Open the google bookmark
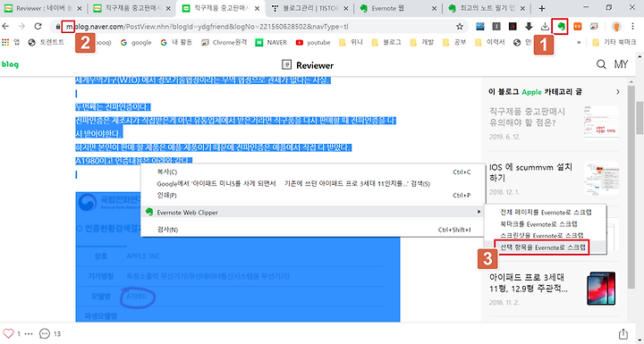This screenshot has width=644, height=344. click(x=136, y=42)
